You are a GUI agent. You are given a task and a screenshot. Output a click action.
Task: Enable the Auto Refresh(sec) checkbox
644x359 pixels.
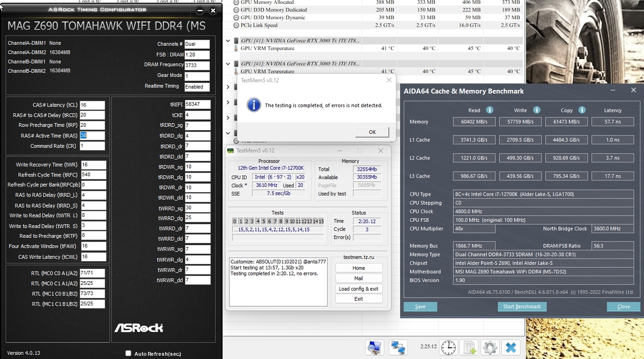tap(129, 353)
